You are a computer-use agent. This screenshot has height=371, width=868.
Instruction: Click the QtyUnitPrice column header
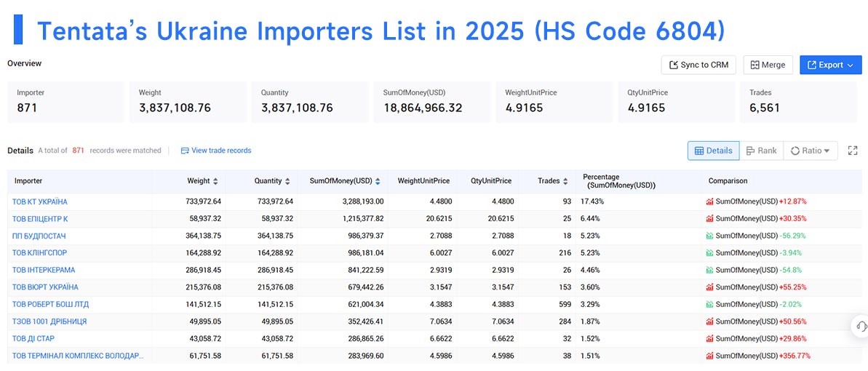tap(492, 181)
